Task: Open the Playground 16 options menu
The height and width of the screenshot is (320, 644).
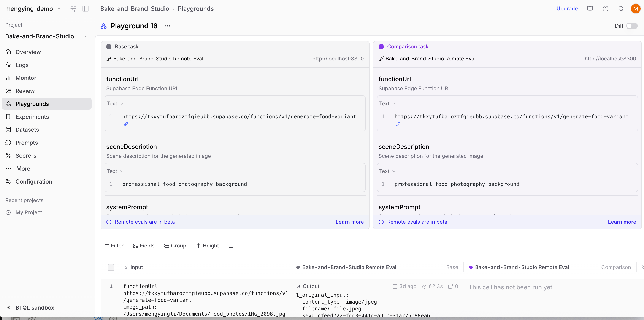Action: pyautogui.click(x=167, y=26)
